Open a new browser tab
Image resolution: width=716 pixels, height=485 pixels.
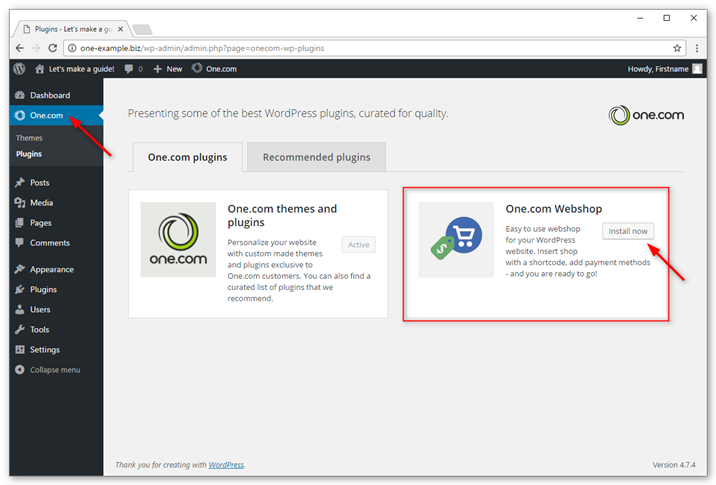click(142, 30)
